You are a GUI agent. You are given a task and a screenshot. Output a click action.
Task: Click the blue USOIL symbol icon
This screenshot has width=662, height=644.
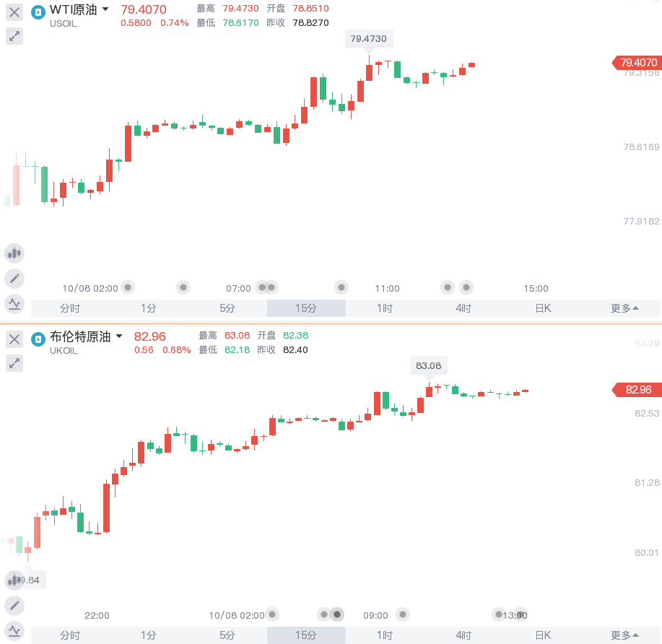(x=38, y=12)
